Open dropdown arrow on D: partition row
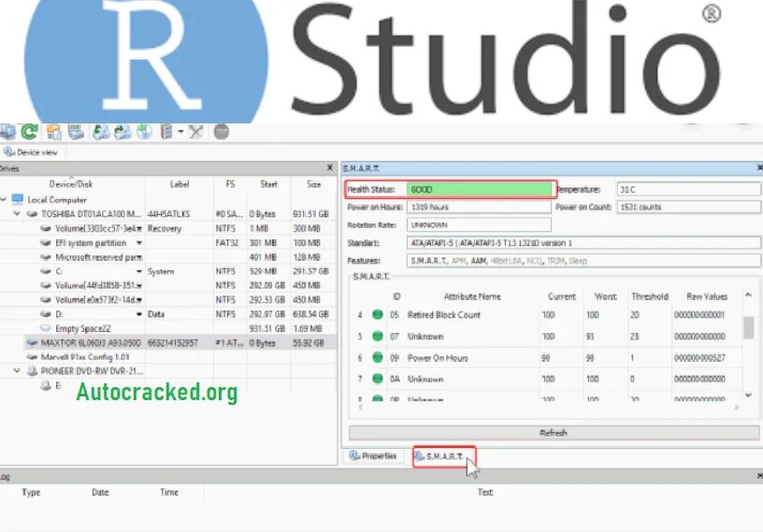This screenshot has height=532, width=763. pos(139,314)
